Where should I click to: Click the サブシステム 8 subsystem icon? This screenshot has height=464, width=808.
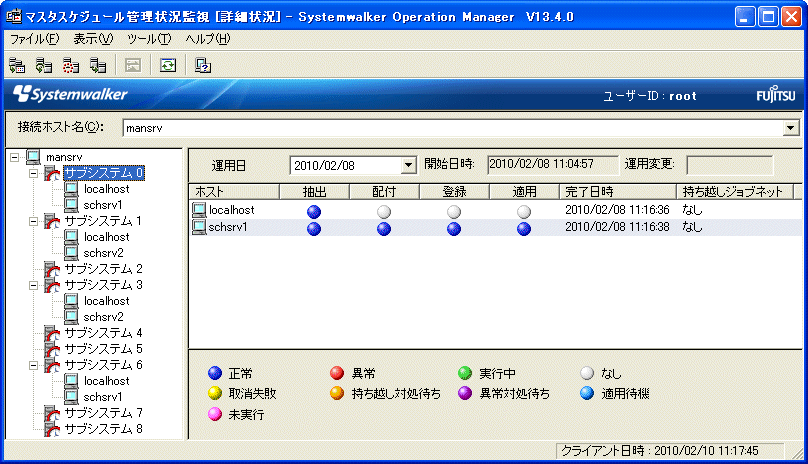click(x=52, y=429)
